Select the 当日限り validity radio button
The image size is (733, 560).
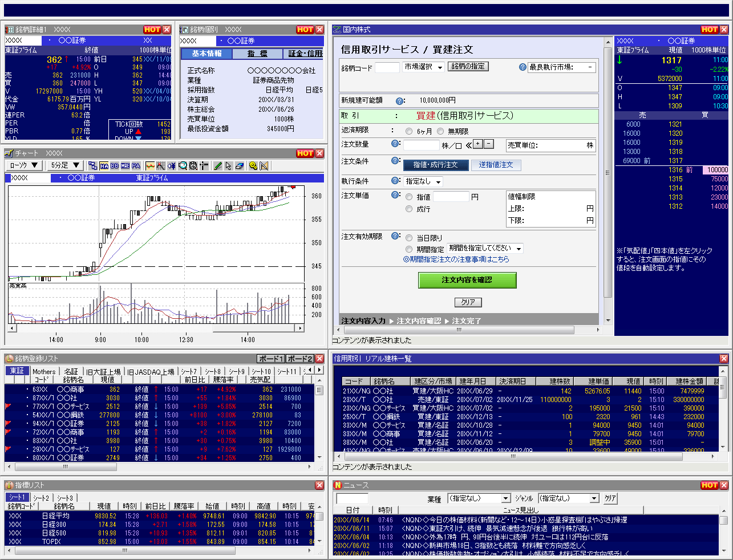[409, 238]
